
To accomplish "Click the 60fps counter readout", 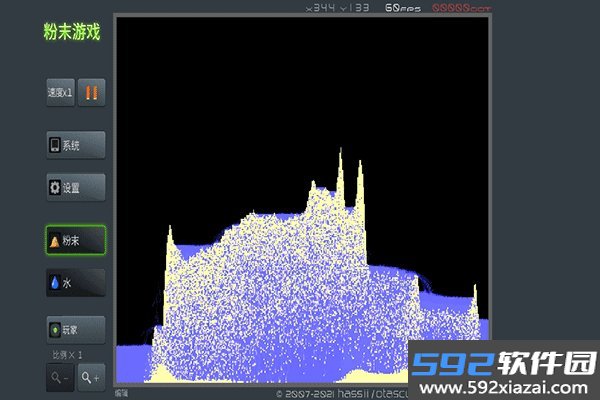I will pyautogui.click(x=403, y=8).
